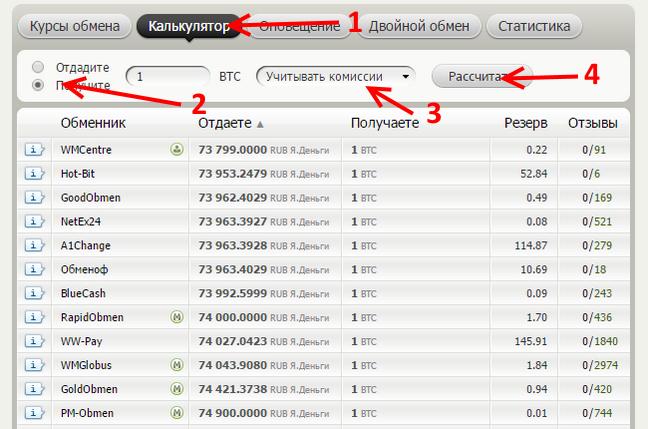Open info icon for GoldObmen row
648x429 pixels.
point(34,389)
